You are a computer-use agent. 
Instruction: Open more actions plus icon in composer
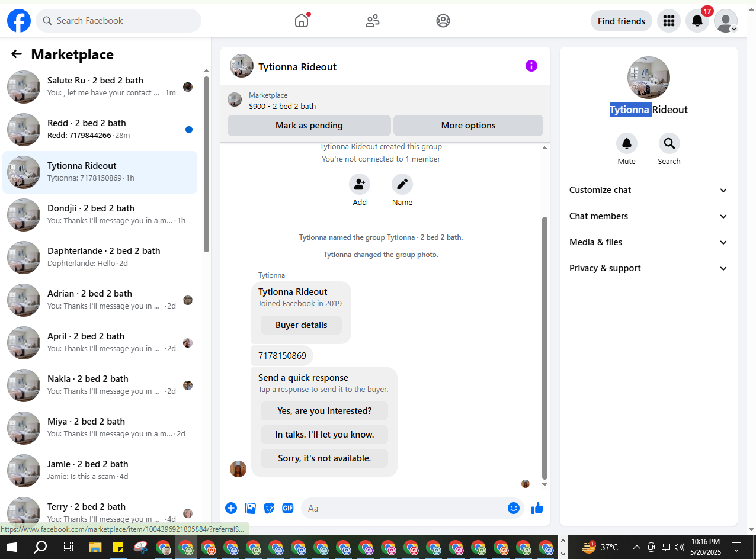231,508
